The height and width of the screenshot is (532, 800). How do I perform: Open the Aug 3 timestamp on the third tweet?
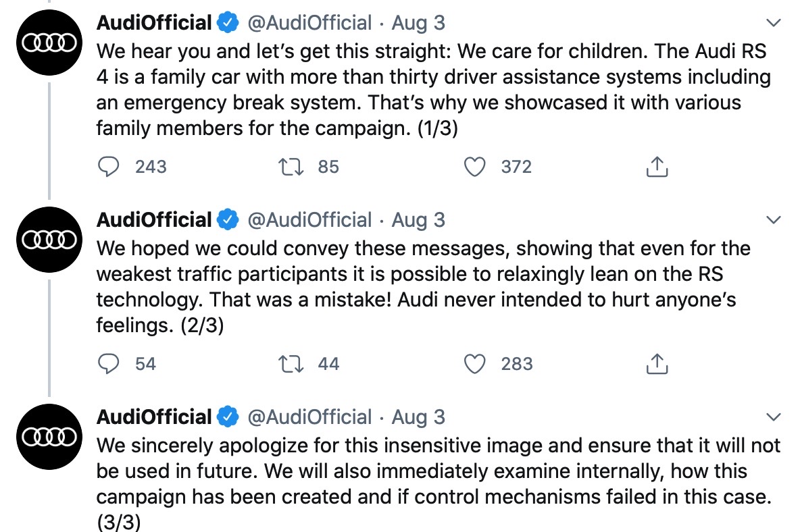point(418,417)
